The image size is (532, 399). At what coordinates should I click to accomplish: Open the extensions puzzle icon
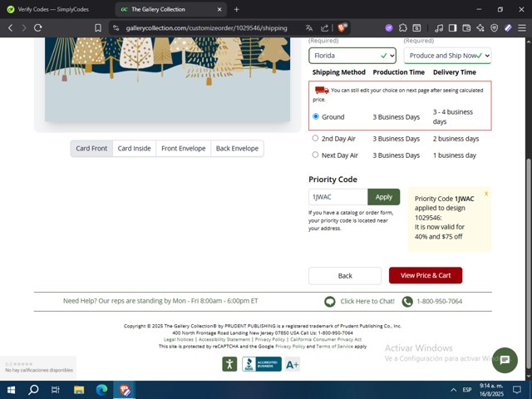coord(402,27)
